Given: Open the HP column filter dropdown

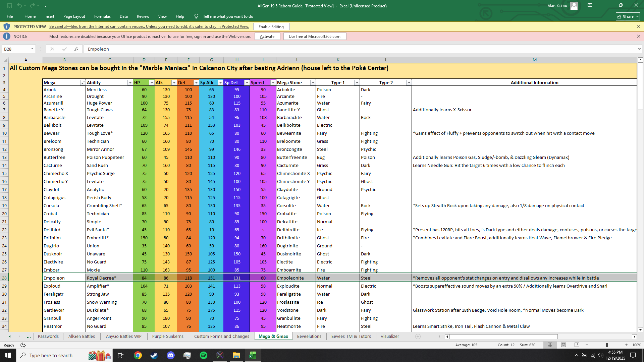Looking at the screenshot, I should click(x=151, y=83).
